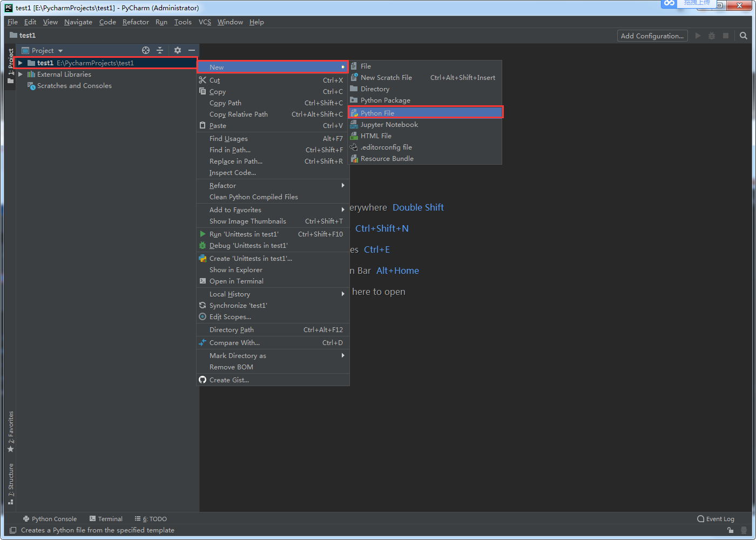Click Show Image Thumbnails item

click(x=273, y=221)
